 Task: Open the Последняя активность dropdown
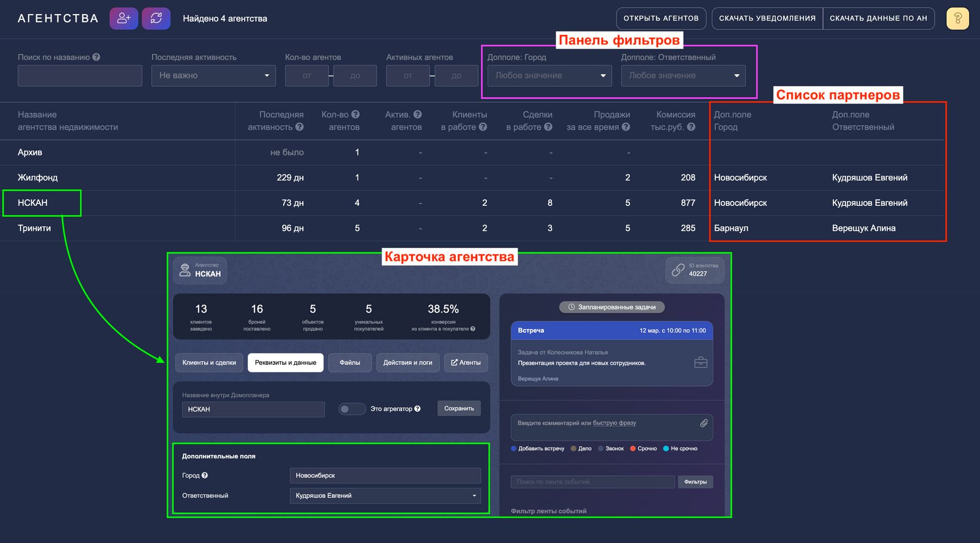coord(213,75)
